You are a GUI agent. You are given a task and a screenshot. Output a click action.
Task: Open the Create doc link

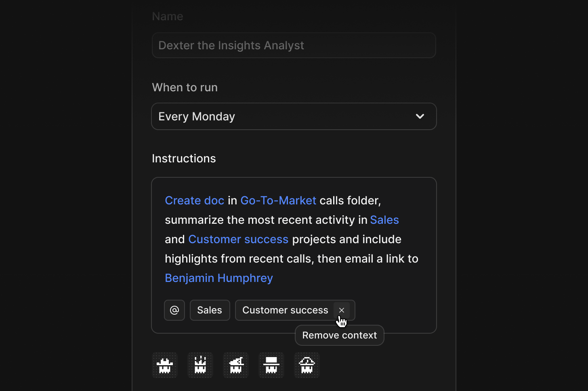tap(194, 200)
